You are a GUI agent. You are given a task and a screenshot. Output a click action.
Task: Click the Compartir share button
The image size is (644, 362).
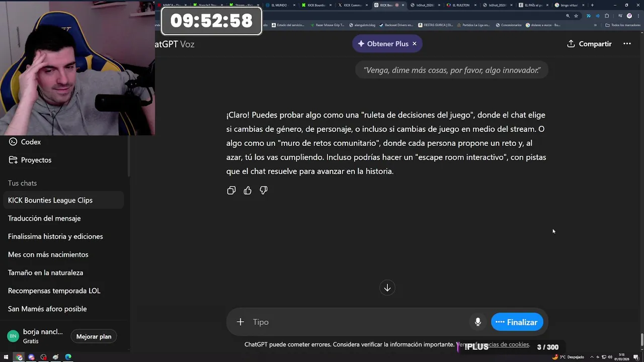pos(589,44)
